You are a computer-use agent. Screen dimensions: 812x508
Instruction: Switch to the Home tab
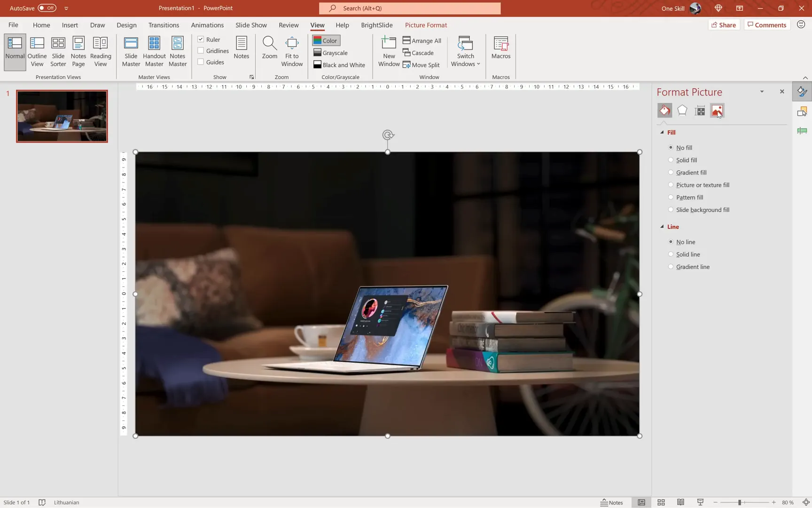[41, 25]
